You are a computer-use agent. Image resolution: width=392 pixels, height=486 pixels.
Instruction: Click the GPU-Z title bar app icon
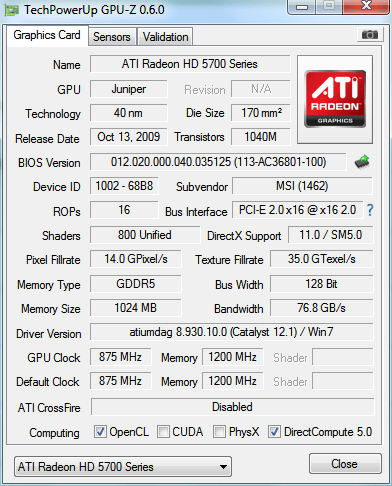tap(11, 10)
